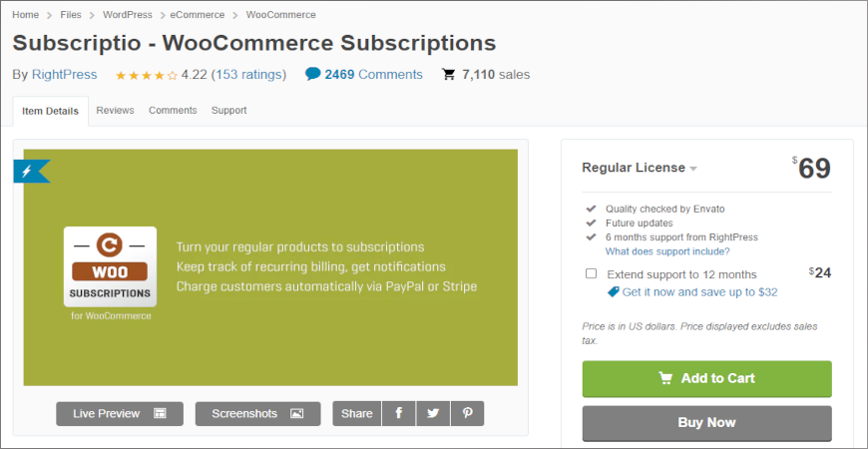Enable Extend support to 12 months
The width and height of the screenshot is (868, 449).
tap(592, 273)
